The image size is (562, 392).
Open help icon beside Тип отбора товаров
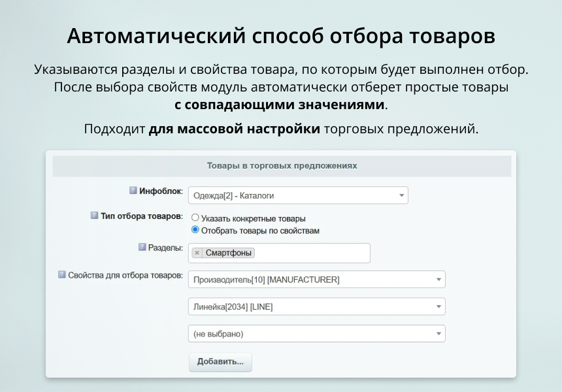point(94,216)
